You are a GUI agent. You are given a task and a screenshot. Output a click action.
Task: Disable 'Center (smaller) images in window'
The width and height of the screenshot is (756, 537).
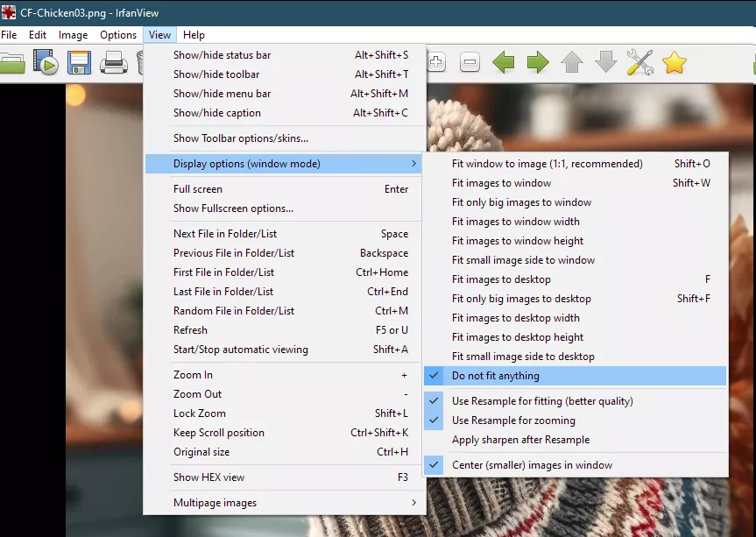click(x=532, y=465)
